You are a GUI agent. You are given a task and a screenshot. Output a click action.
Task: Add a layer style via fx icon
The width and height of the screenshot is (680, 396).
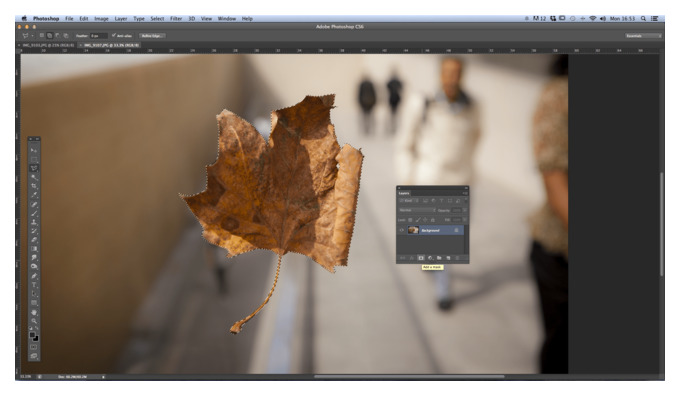[x=412, y=258]
